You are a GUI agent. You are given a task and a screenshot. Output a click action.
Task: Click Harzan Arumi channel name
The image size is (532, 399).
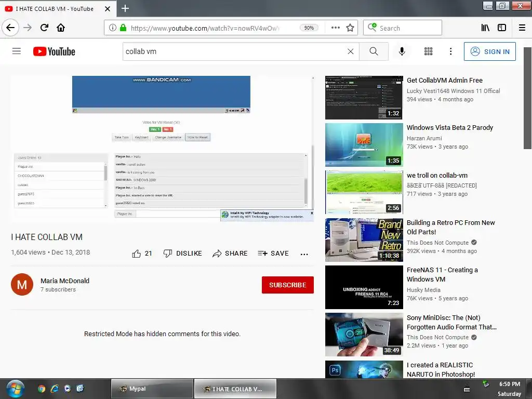pyautogui.click(x=424, y=138)
